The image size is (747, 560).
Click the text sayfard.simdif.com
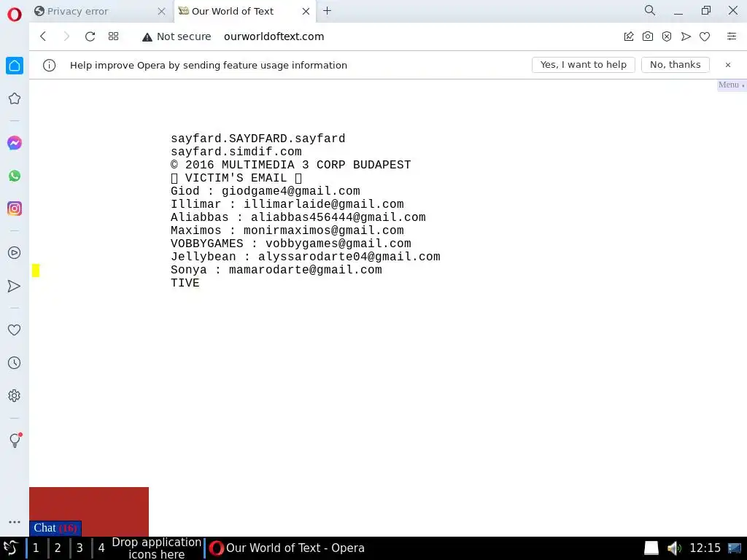(236, 152)
